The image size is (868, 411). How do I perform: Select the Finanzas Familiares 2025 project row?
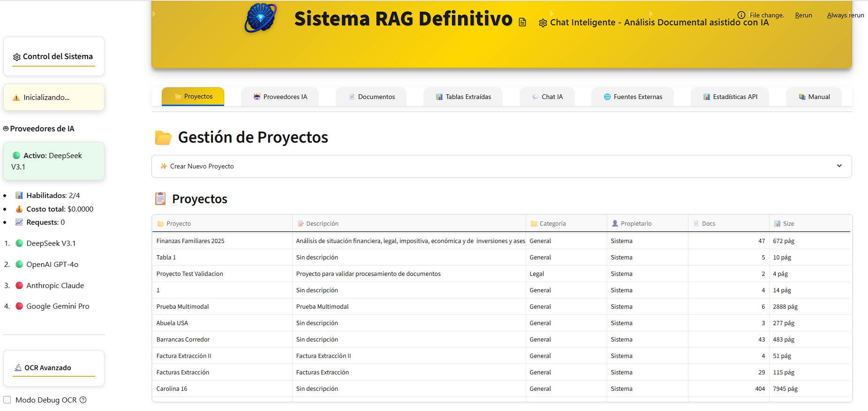click(190, 241)
